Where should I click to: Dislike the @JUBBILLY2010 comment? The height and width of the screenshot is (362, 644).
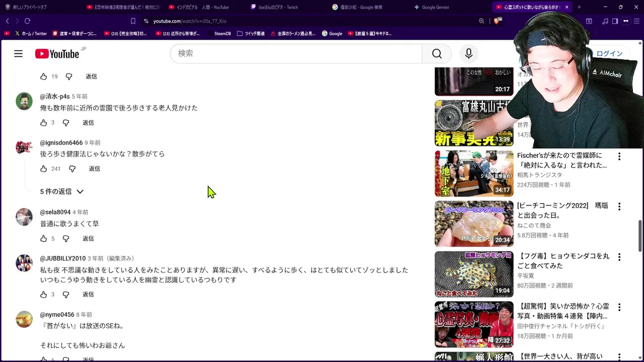66,295
